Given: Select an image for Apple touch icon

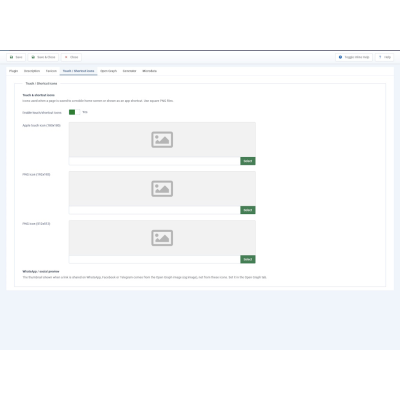Looking at the screenshot, I should [248, 161].
